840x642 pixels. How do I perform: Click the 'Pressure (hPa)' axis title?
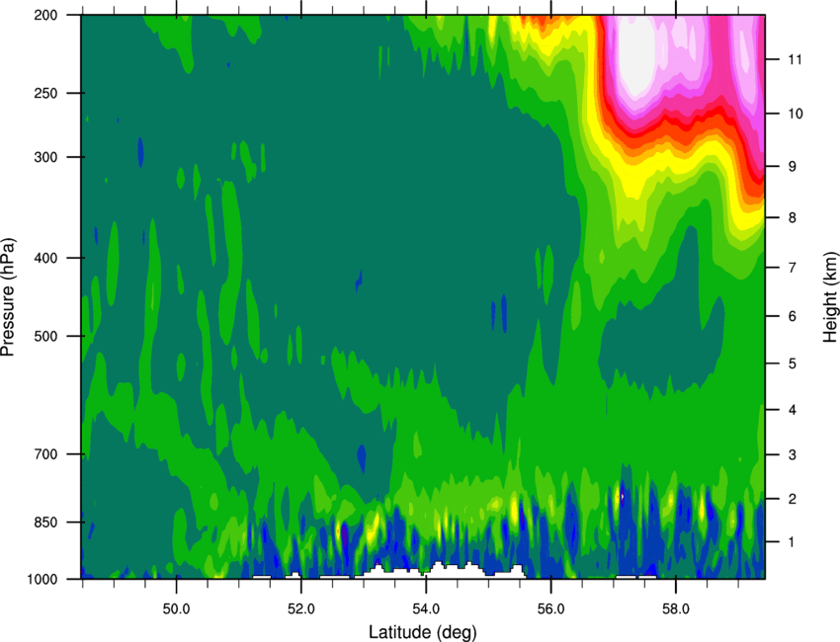8,296
